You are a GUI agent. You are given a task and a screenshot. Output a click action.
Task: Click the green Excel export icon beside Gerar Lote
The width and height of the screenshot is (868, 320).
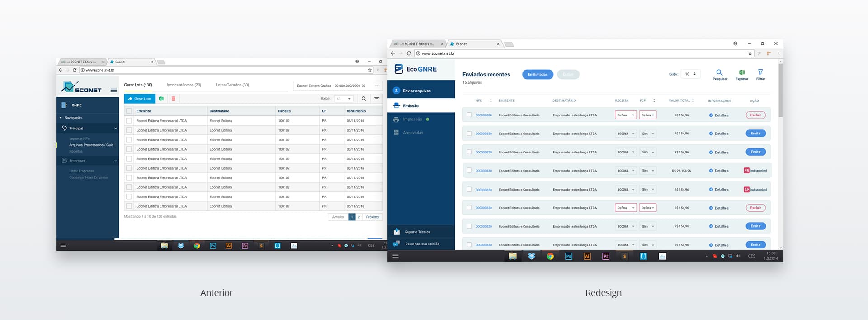(161, 99)
